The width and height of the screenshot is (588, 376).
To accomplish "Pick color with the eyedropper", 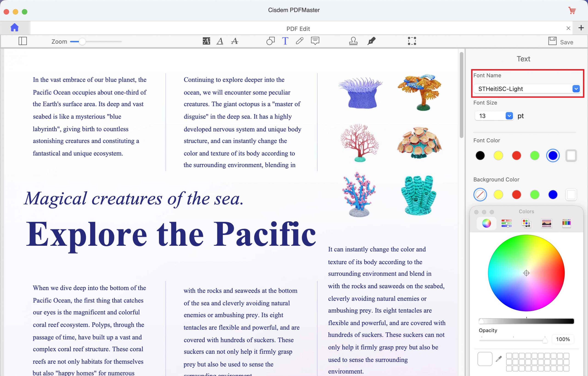I will pos(499,359).
